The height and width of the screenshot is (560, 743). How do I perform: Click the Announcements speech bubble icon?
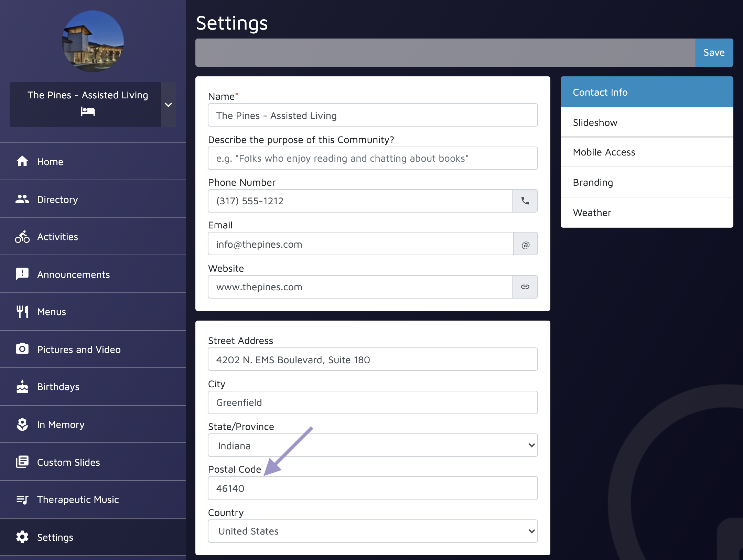coord(22,274)
